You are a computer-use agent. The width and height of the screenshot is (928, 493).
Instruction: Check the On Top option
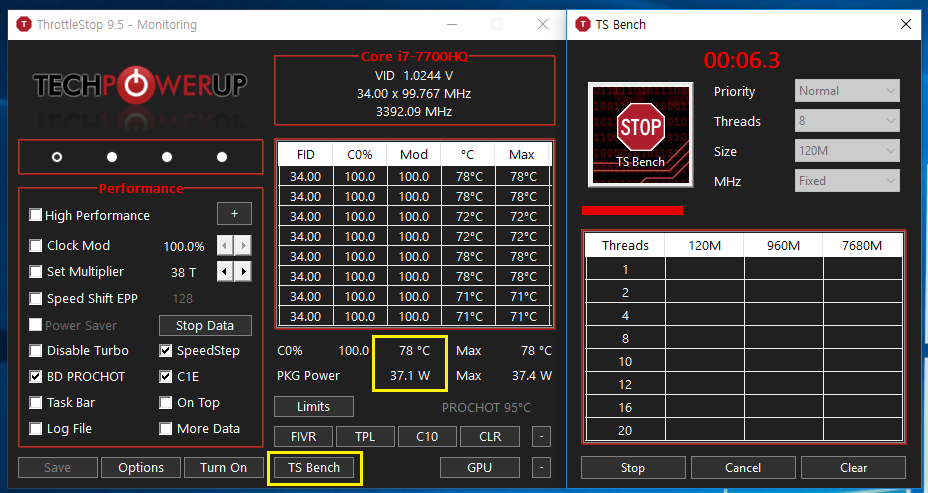[x=166, y=402]
